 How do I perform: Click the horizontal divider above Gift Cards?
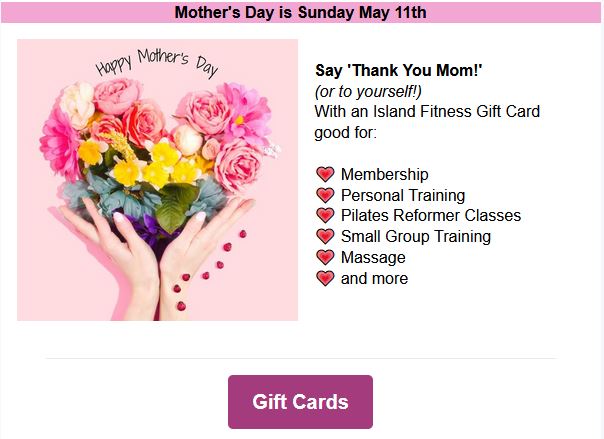coord(301,359)
